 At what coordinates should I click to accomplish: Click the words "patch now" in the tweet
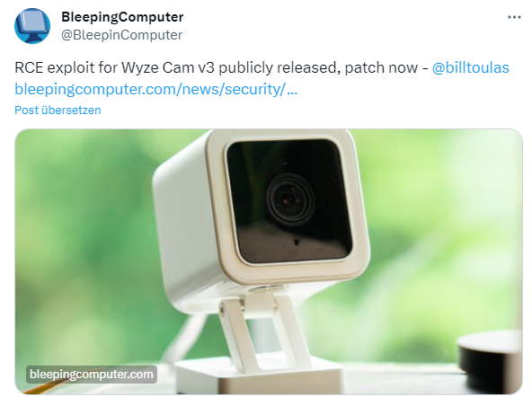[381, 67]
